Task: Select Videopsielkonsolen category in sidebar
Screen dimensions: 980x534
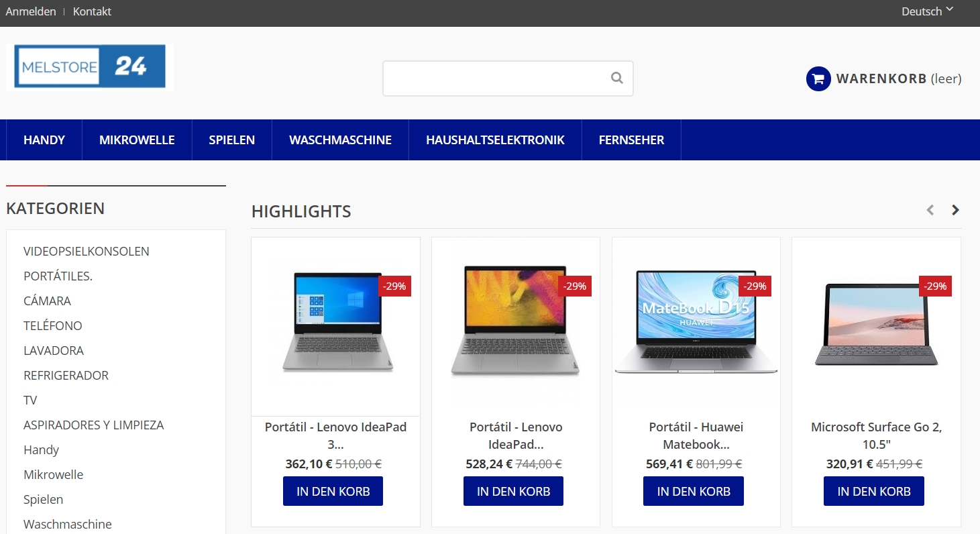Action: pos(87,252)
